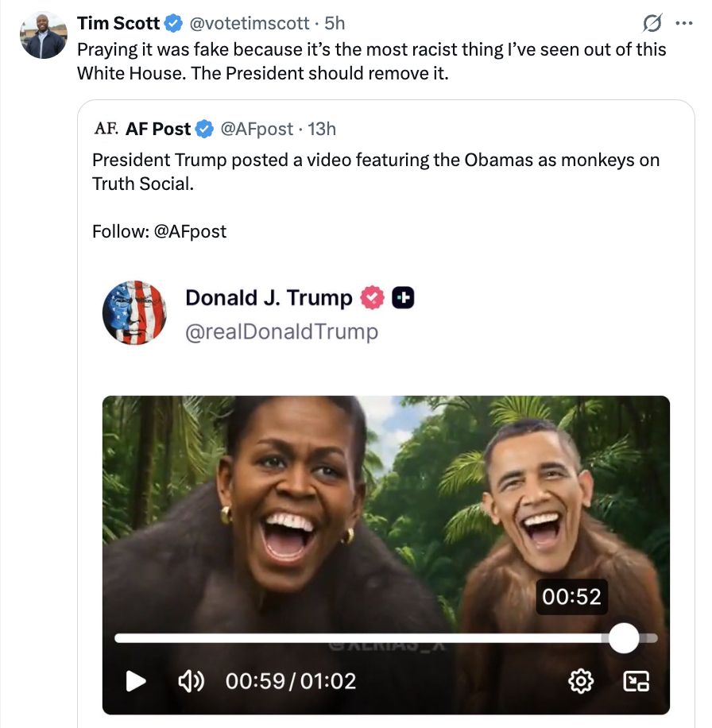Enable picture-in-picture mode

pos(637,681)
